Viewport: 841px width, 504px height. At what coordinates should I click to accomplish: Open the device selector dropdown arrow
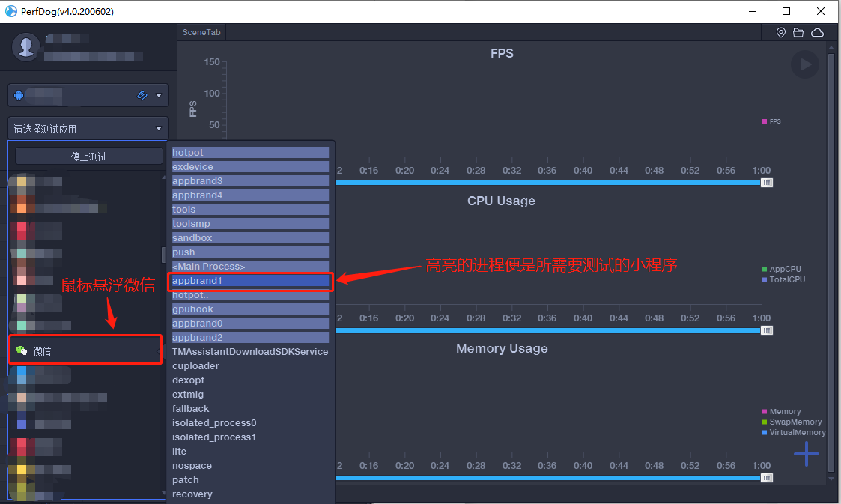(x=159, y=95)
